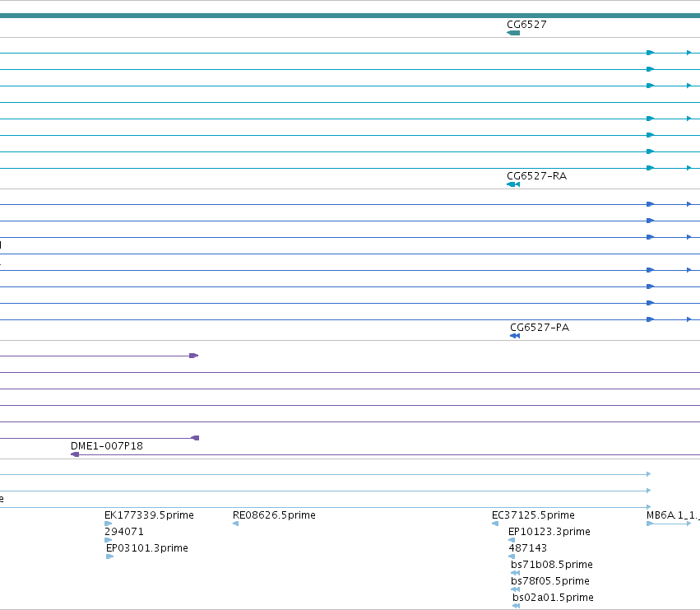Select the bs02a01.5prime label

(553, 598)
